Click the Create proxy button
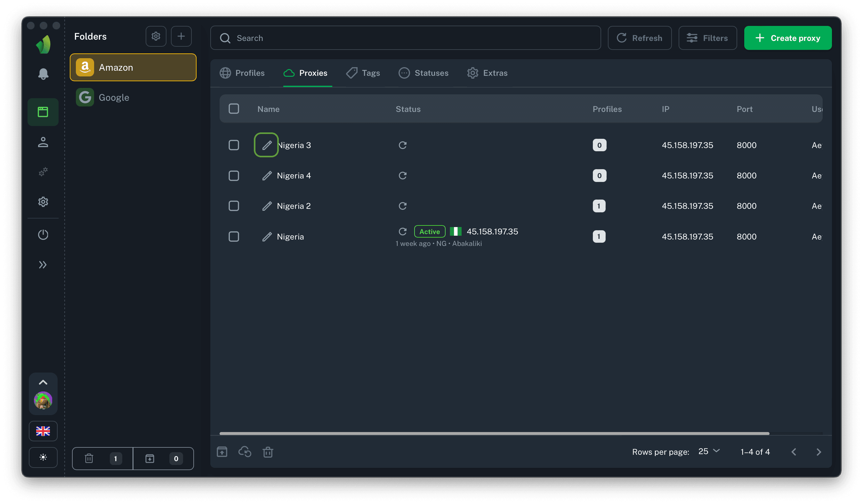863x504 pixels. 788,38
